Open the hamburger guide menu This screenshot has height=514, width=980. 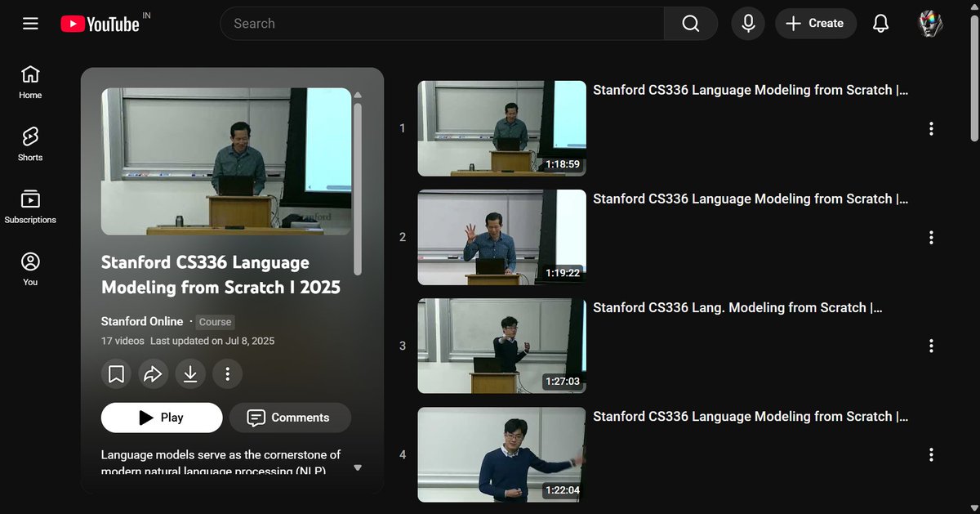[x=30, y=24]
